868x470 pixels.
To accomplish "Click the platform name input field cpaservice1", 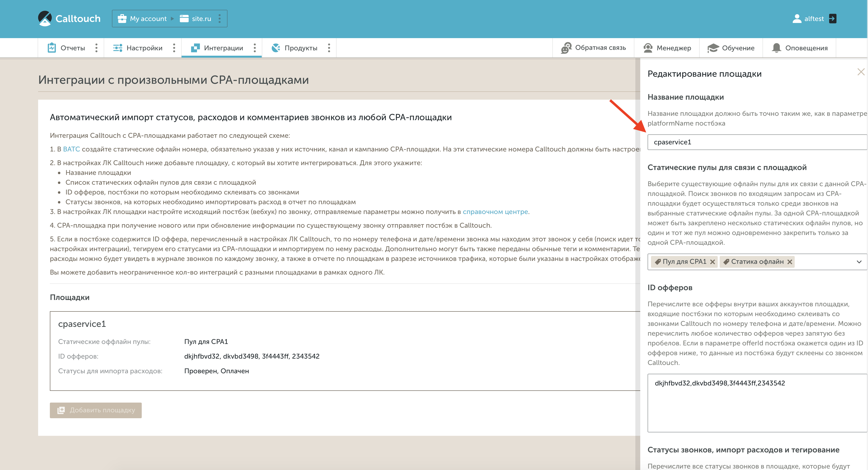I will (755, 142).
